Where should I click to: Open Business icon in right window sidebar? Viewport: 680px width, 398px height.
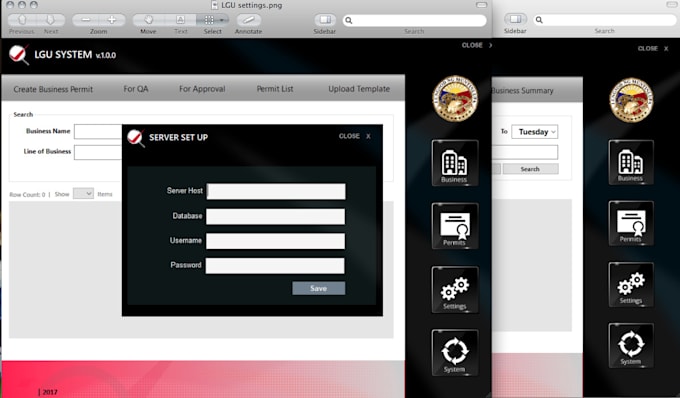coord(631,162)
